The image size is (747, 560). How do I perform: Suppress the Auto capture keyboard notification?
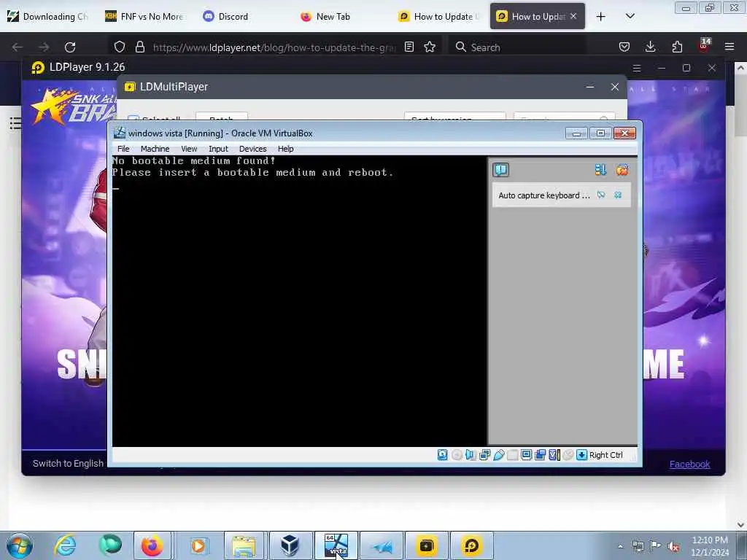click(601, 195)
